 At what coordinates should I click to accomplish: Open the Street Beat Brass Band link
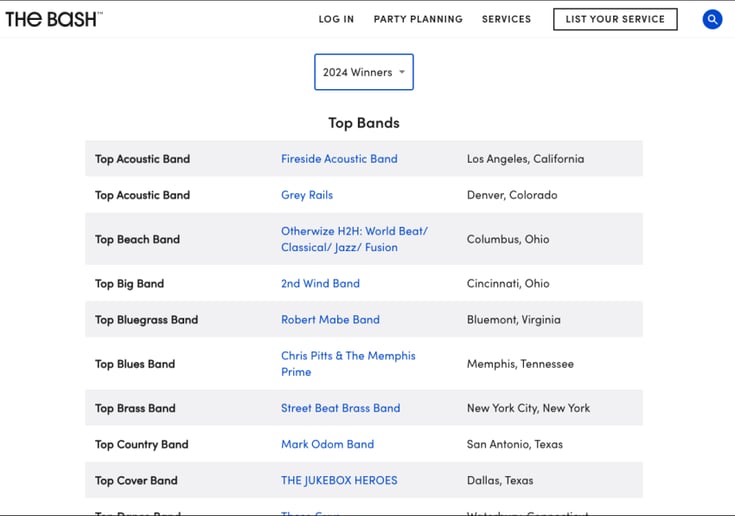(x=340, y=408)
